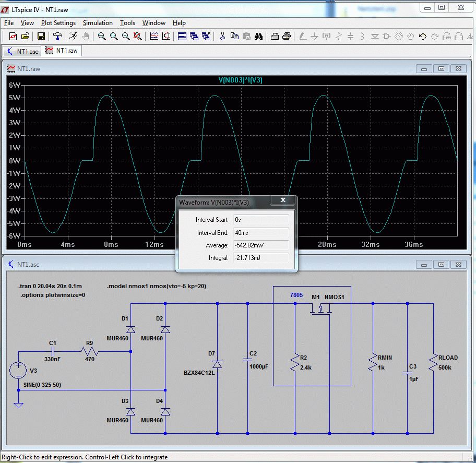Click the Zoom in magnifier icon
Screen dimensions: 476x463
pyautogui.click(x=102, y=37)
